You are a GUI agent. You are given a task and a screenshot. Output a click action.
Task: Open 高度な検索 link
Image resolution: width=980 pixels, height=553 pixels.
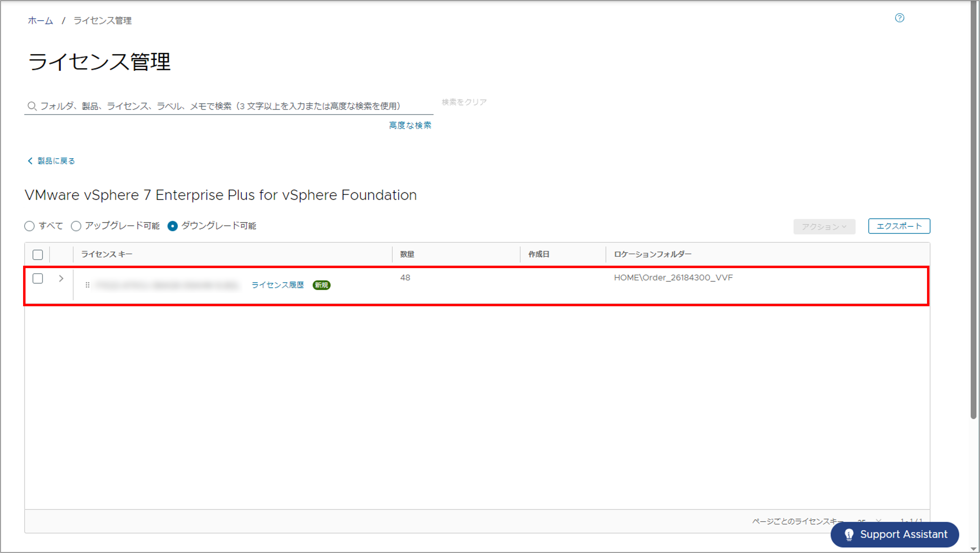[x=410, y=125]
